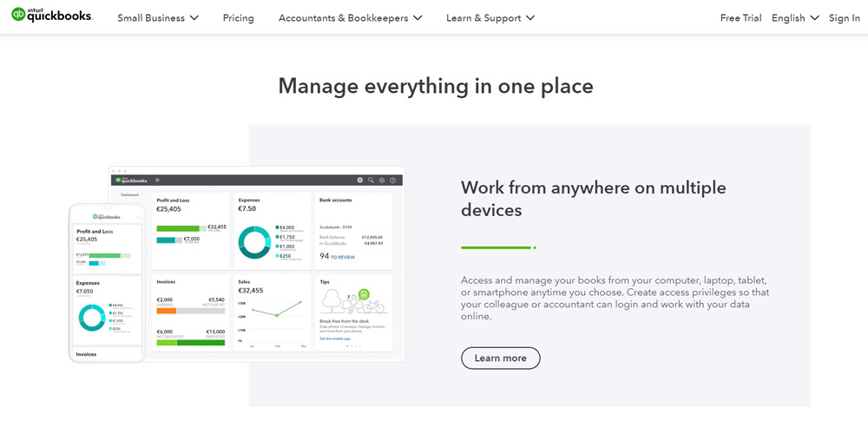
Task: Click the Bank accounts card title
Action: pos(335,201)
